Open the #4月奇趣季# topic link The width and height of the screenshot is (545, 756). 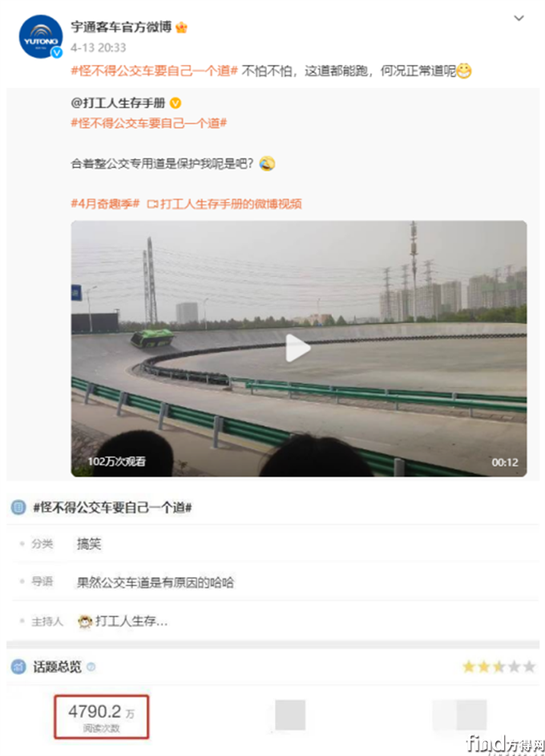point(105,204)
